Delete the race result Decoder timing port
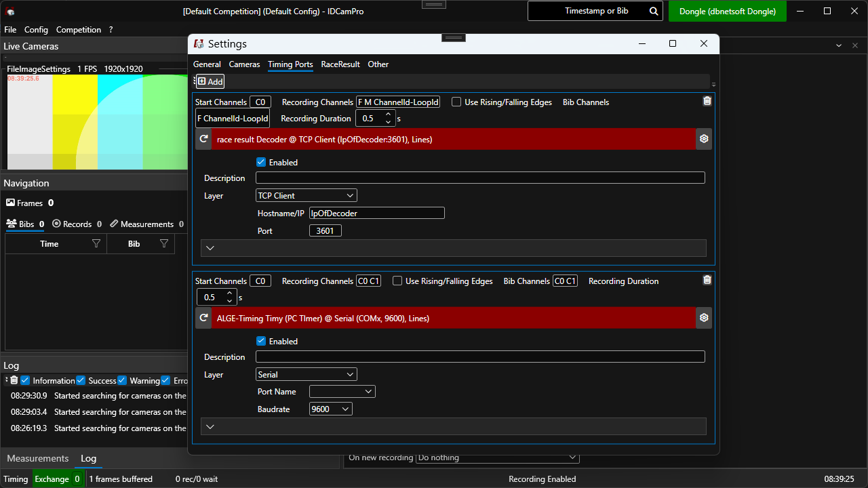868x488 pixels. [x=707, y=101]
